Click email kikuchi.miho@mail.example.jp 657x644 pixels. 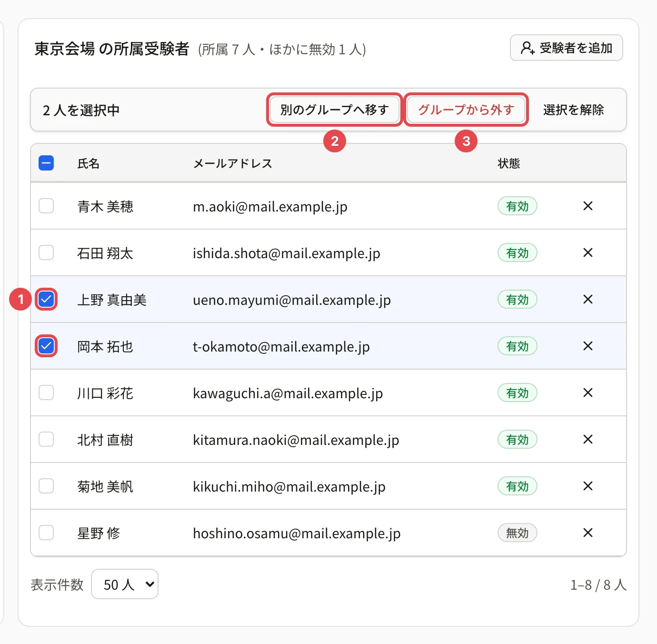[289, 487]
